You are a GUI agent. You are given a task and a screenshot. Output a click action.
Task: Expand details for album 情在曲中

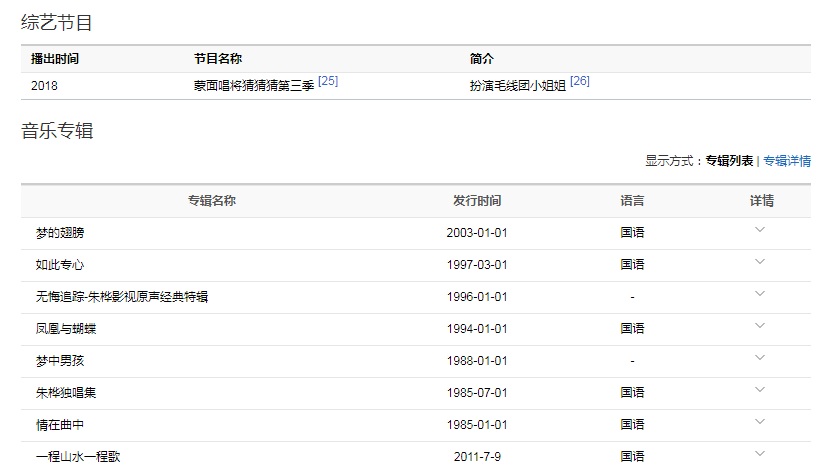(x=760, y=422)
